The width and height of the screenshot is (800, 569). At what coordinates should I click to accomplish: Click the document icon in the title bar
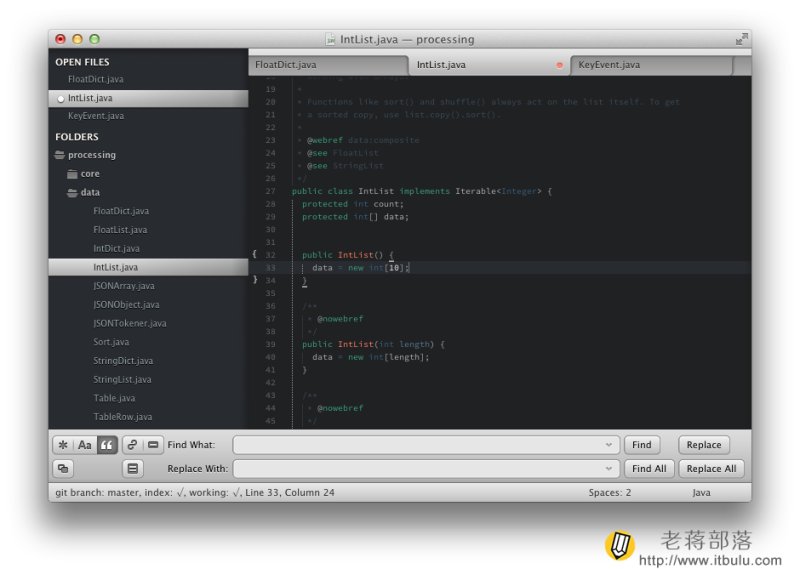(330, 39)
